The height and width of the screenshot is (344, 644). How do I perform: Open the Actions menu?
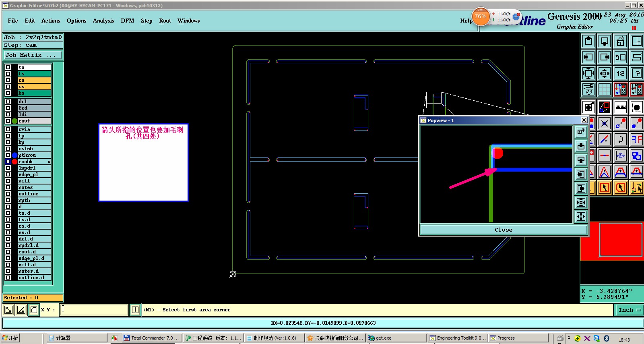click(x=51, y=21)
